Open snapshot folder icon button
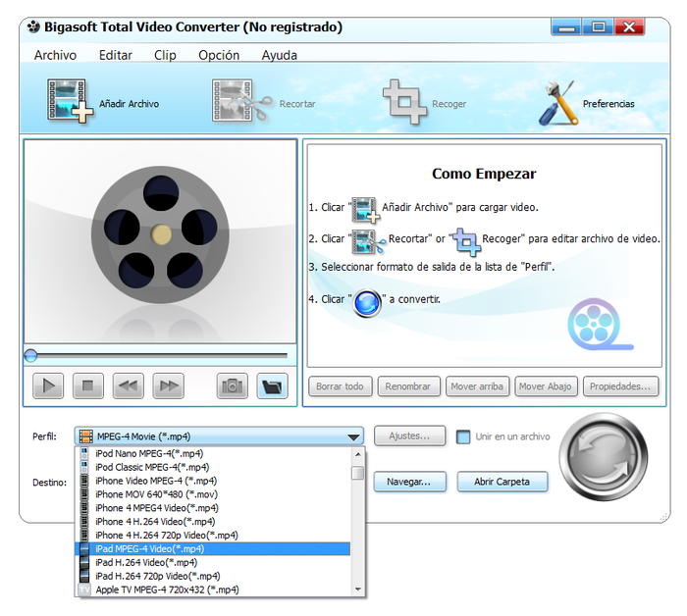The height and width of the screenshot is (616, 687). point(272,385)
